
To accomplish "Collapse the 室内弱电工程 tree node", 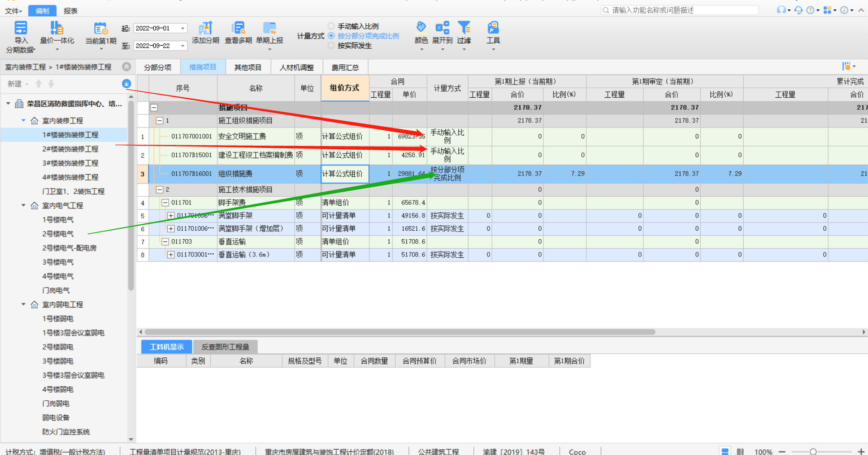I will [x=24, y=304].
